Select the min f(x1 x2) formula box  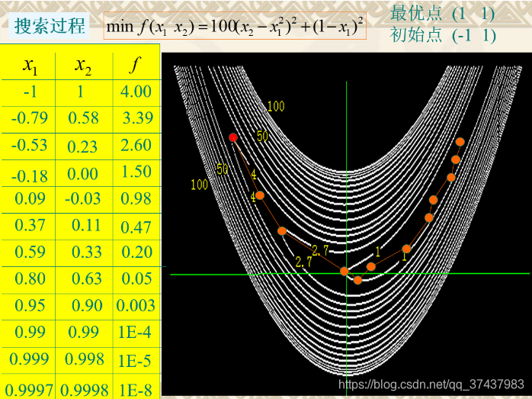(235, 26)
